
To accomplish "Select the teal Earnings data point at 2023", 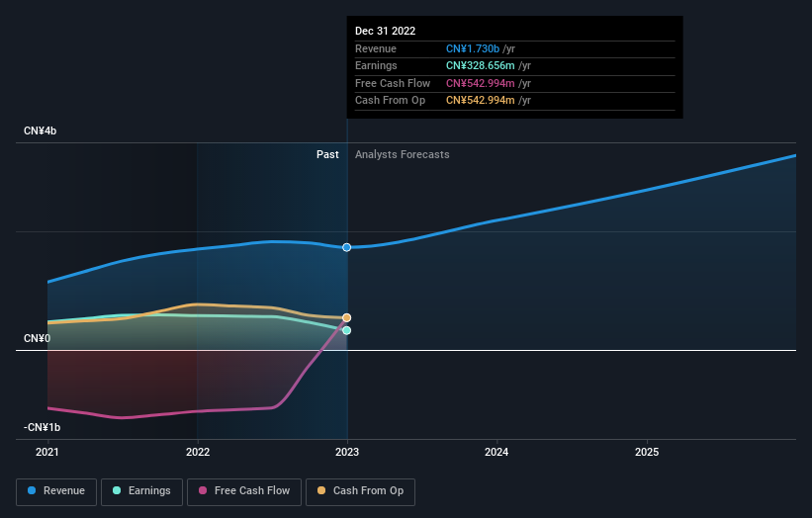I will click(347, 330).
